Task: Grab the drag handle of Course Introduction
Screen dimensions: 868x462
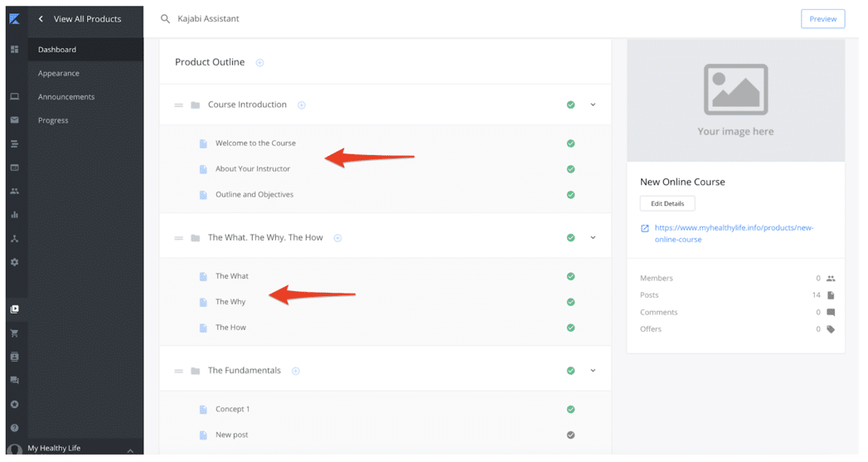Action: point(179,105)
